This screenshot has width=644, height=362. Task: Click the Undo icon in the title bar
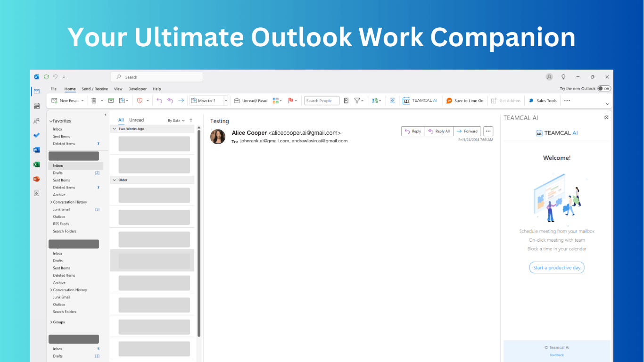[x=55, y=77]
